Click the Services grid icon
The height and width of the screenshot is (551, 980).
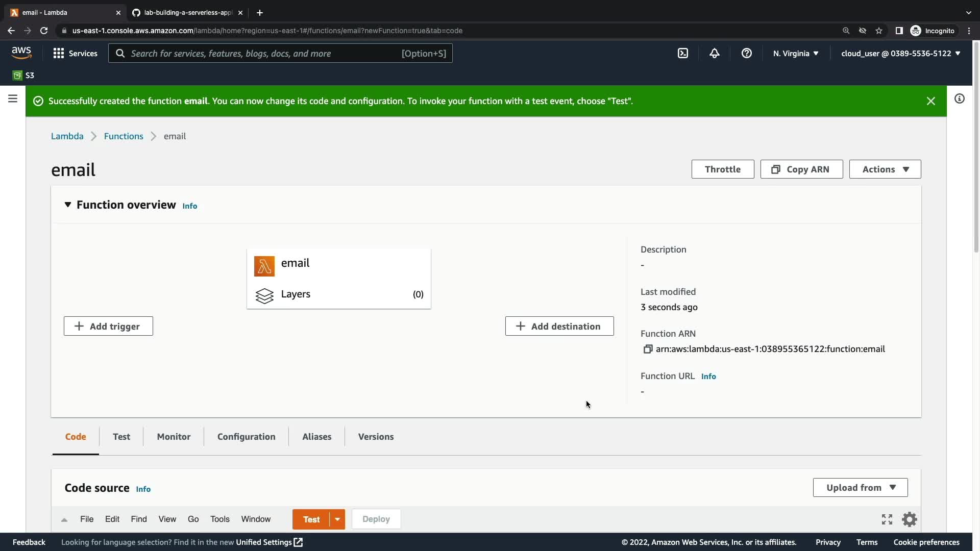tap(59, 53)
